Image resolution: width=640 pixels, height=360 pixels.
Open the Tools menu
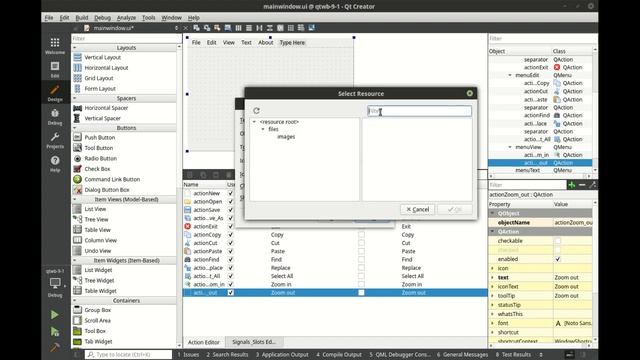[149, 18]
